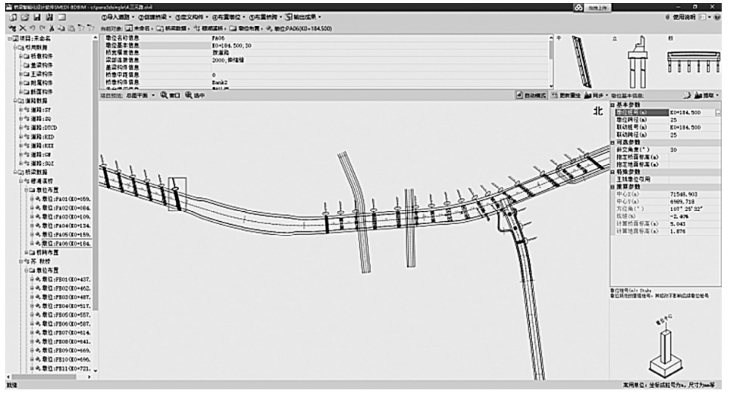Screen dimensions: 731x395
Task: Collapse the 基本参数 property group
Action: pos(613,105)
